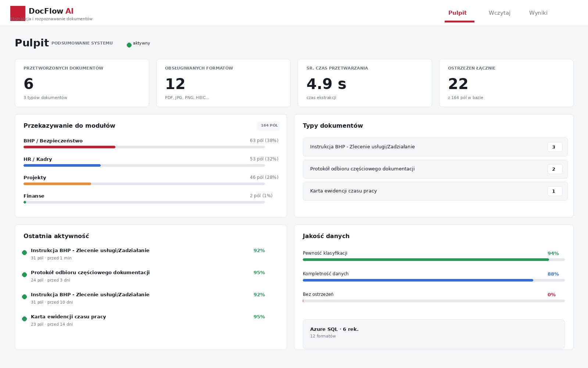Open the Wyniki tab

538,13
